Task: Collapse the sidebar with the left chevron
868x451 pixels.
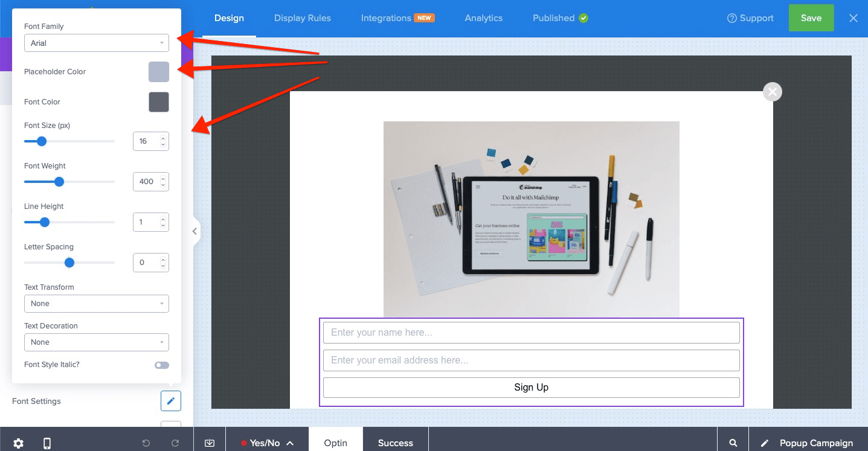Action: click(194, 231)
